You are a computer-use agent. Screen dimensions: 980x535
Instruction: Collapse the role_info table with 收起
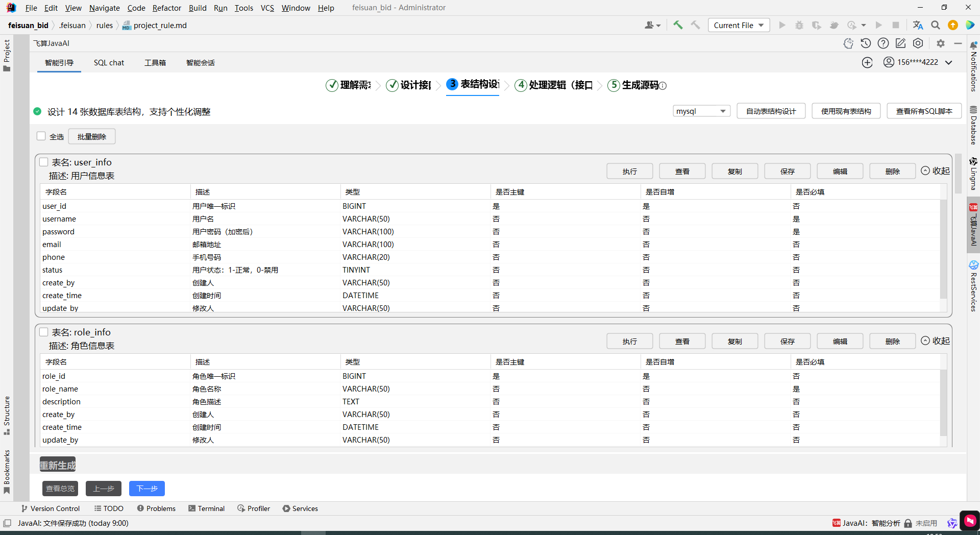[x=935, y=341]
